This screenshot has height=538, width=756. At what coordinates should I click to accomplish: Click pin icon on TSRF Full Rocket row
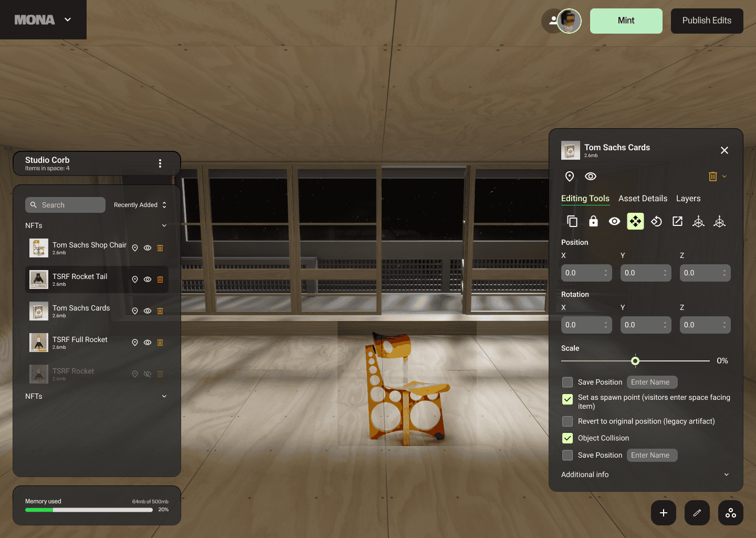135,343
